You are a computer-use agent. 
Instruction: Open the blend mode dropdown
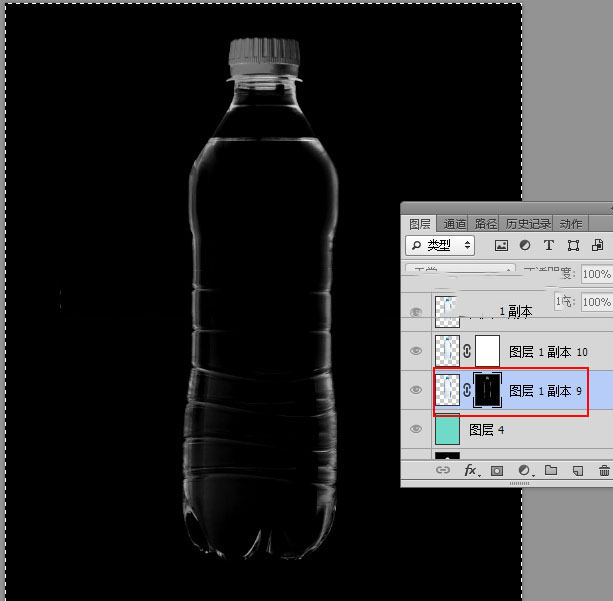pyautogui.click(x=460, y=269)
